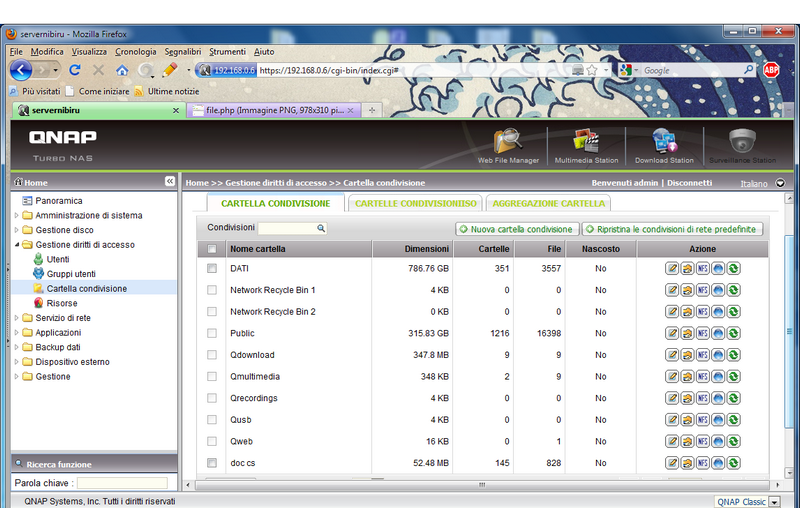This screenshot has height=508, width=800.
Task: Click the Parola chiave search field
Action: pyautogui.click(x=122, y=483)
